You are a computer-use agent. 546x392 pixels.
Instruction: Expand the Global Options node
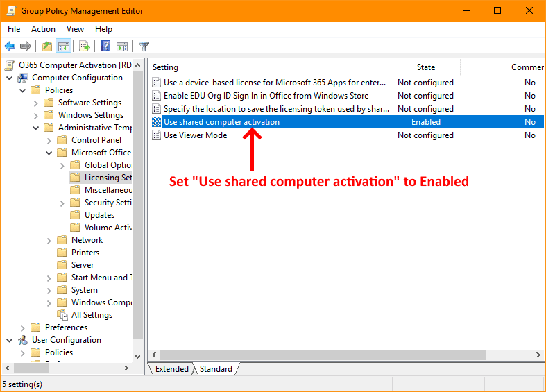tap(62, 166)
